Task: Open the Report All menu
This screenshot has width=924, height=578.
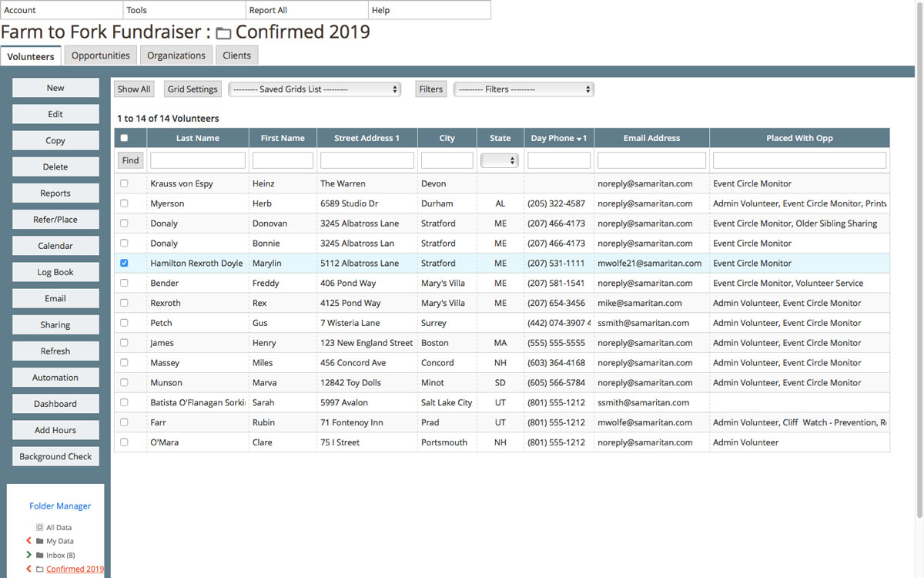Action: coord(307,10)
